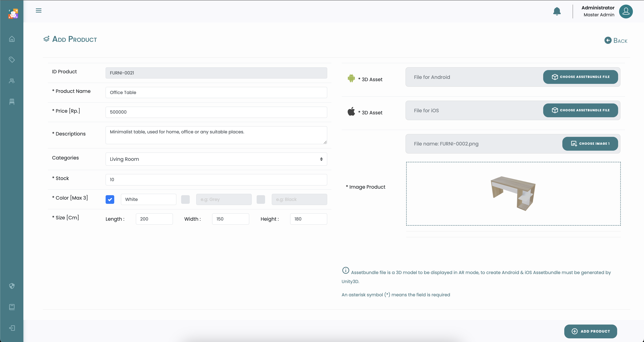
Task: Click the Administrator profile avatar
Action: (x=626, y=11)
